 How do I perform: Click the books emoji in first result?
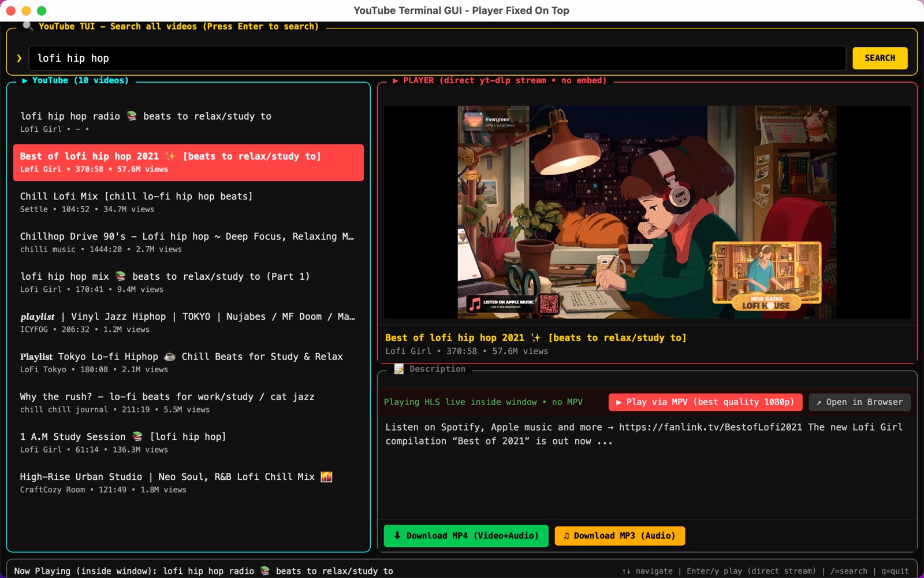tap(132, 116)
